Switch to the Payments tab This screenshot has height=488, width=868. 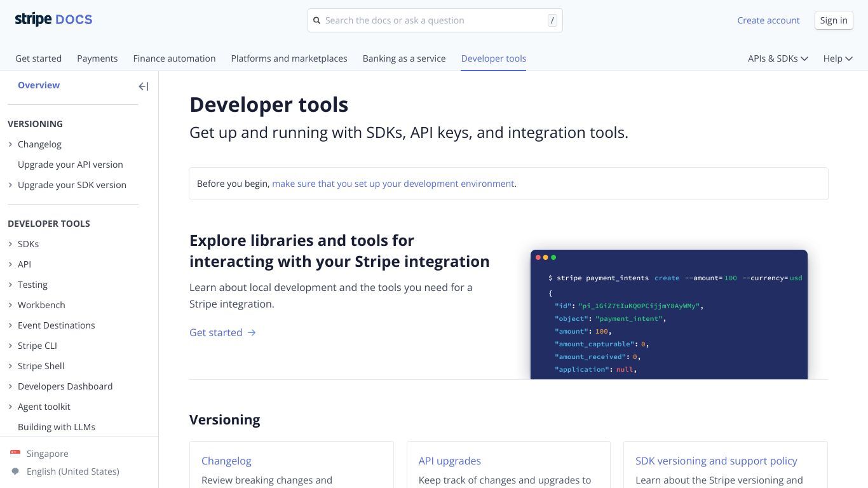pos(97,58)
